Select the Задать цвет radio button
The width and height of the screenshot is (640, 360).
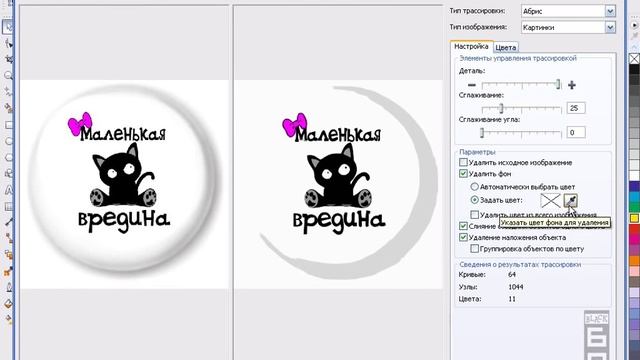tap(474, 200)
